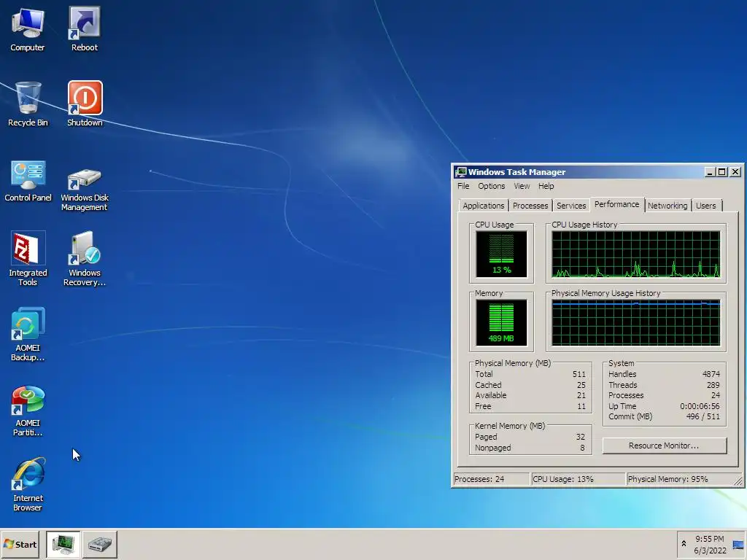
Task: Click the CPU Usage History graph
Action: [x=636, y=254]
